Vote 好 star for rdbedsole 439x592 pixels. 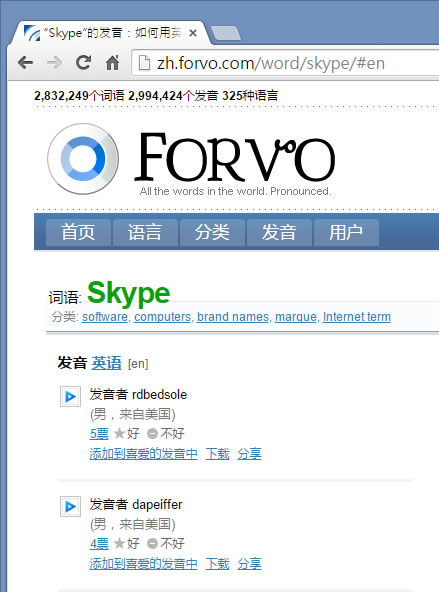126,433
